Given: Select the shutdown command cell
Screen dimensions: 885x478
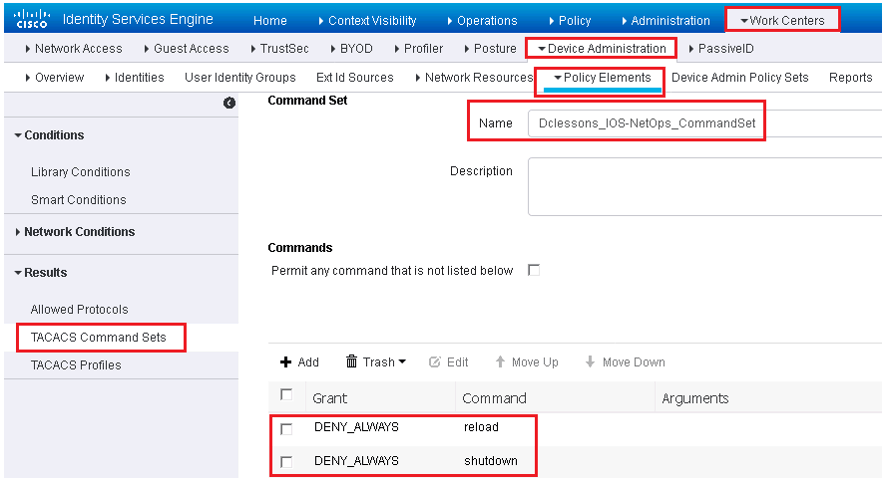Looking at the screenshot, I should [490, 461].
